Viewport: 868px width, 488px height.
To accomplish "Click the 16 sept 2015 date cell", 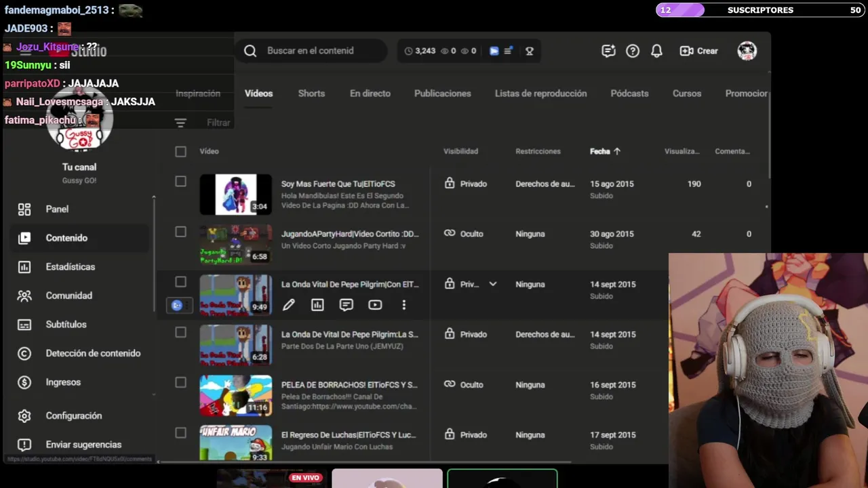I will (x=613, y=384).
